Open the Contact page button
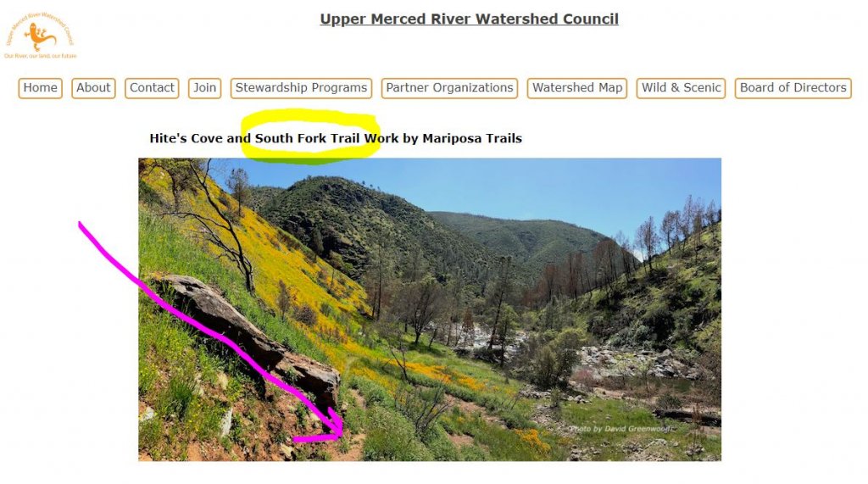The image size is (868, 484). click(152, 88)
